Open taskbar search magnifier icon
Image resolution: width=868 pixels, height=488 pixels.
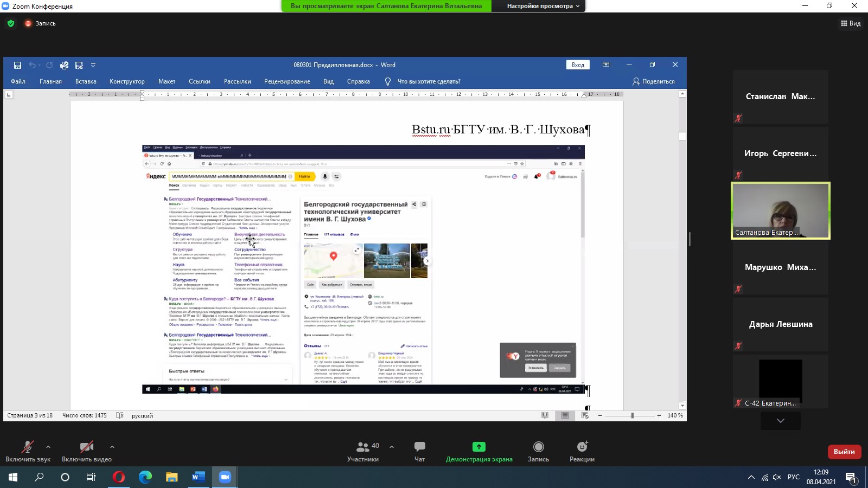coord(39,477)
